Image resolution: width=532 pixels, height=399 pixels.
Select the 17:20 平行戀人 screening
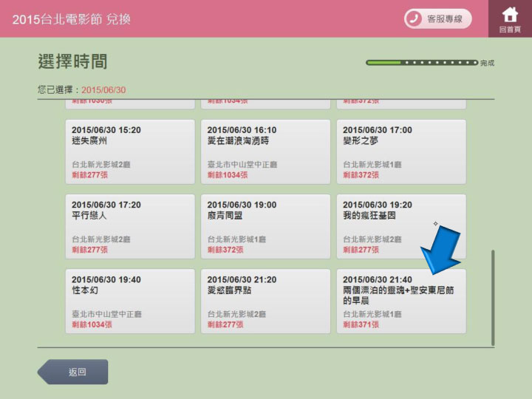point(130,227)
